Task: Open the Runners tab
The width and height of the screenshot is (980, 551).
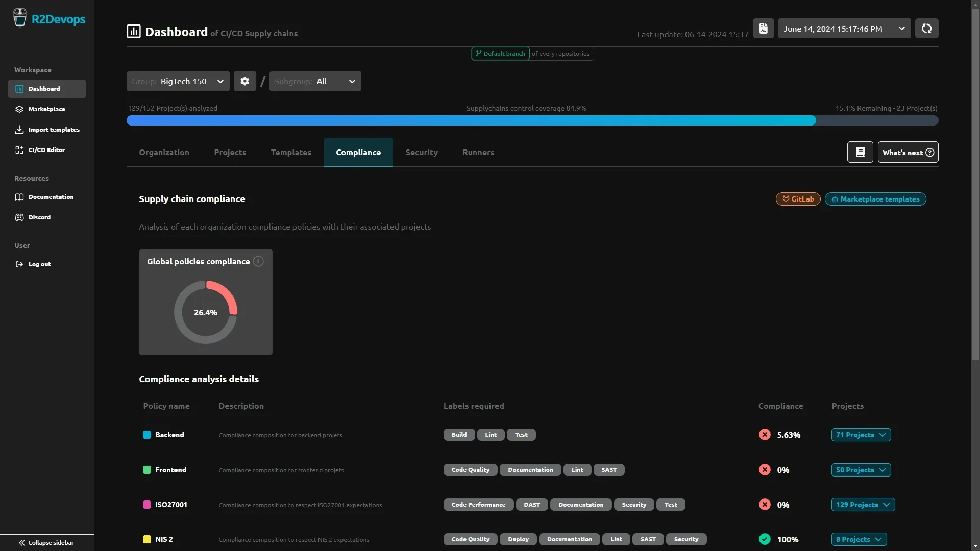Action: pyautogui.click(x=478, y=152)
